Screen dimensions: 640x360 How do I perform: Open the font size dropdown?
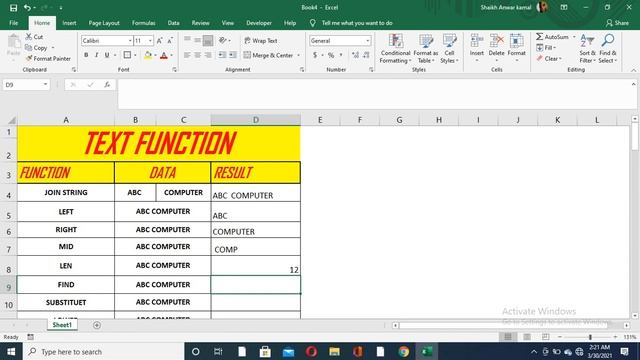coord(150,40)
